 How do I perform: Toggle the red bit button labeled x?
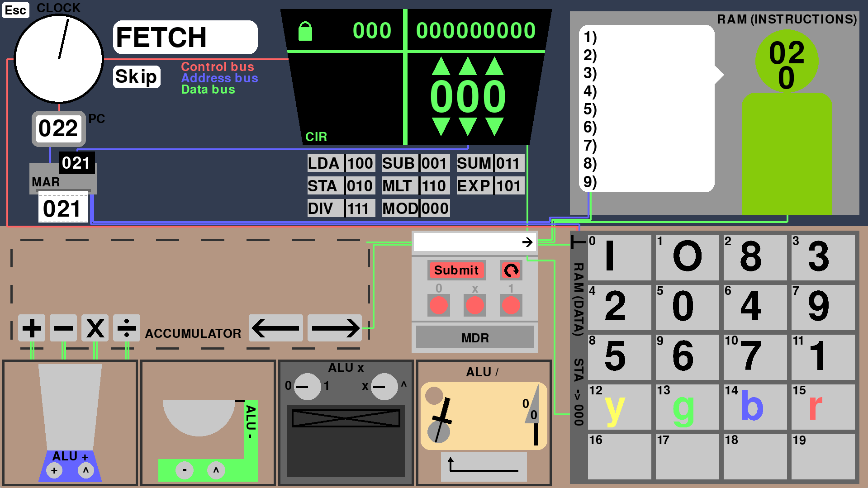coord(474,305)
